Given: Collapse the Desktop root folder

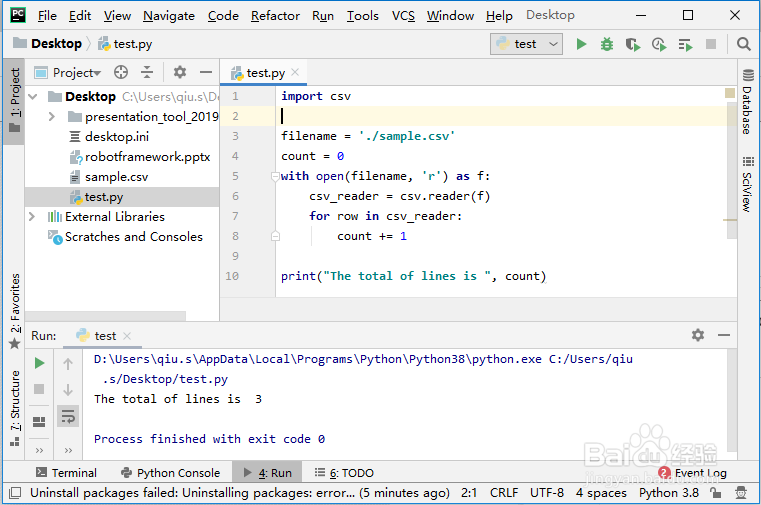Looking at the screenshot, I should 33,97.
